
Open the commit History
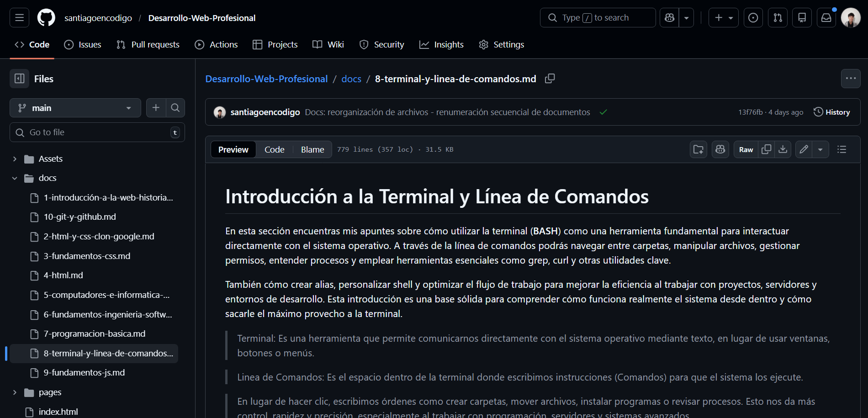[831, 111]
